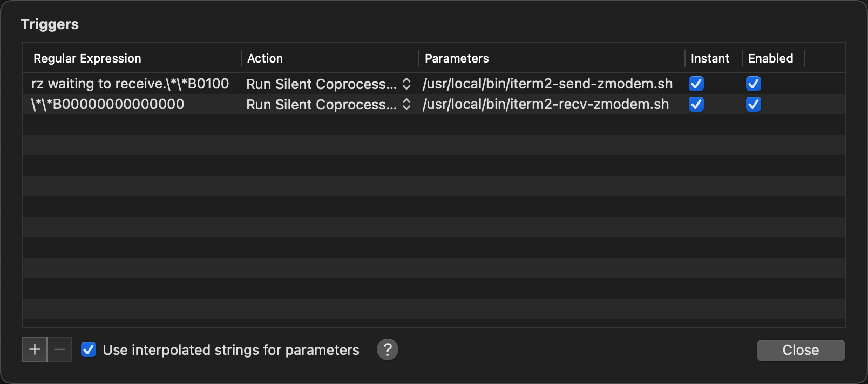Add a new trigger with the plus button

coord(34,349)
